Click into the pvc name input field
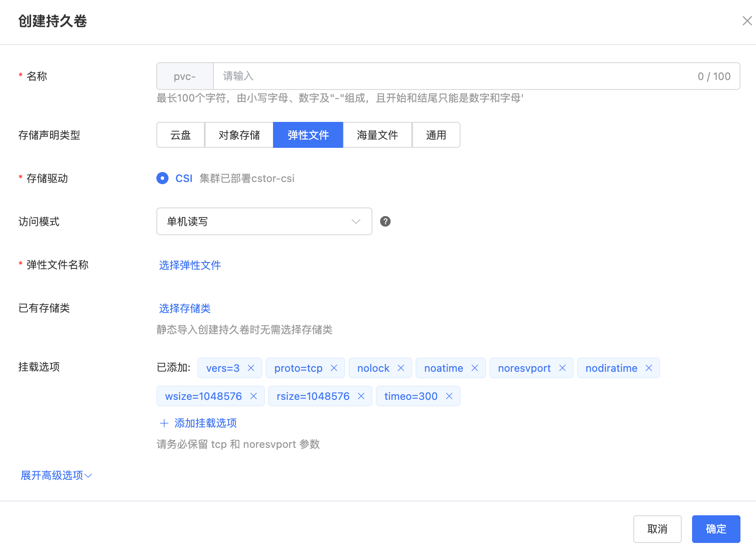The height and width of the screenshot is (549, 756). tap(454, 76)
